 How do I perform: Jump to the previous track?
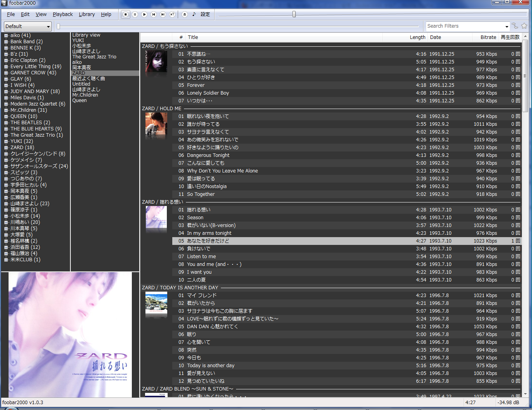[154, 14]
